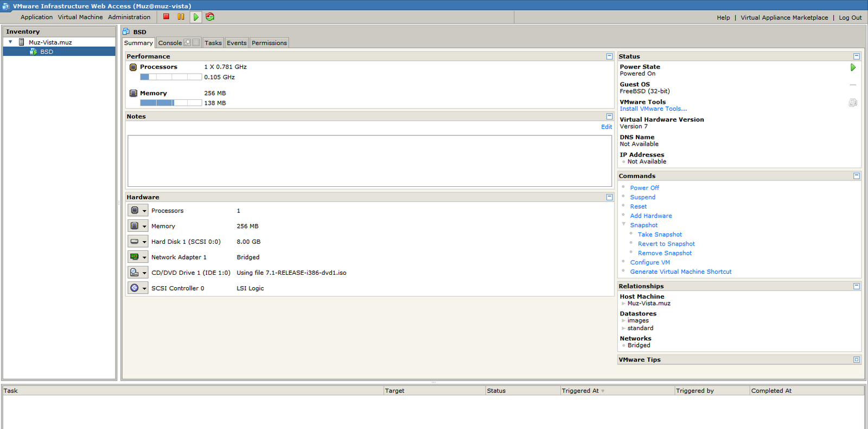The width and height of the screenshot is (868, 429).
Task: Click the green Power On play toolbar icon
Action: point(196,17)
